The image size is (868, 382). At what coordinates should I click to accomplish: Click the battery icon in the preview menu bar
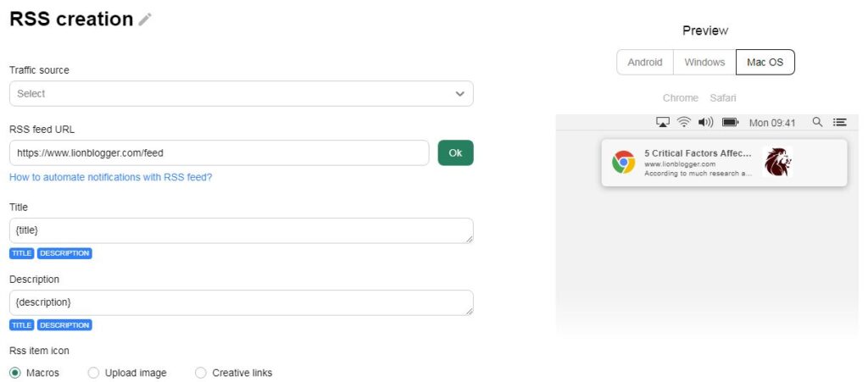coord(730,123)
